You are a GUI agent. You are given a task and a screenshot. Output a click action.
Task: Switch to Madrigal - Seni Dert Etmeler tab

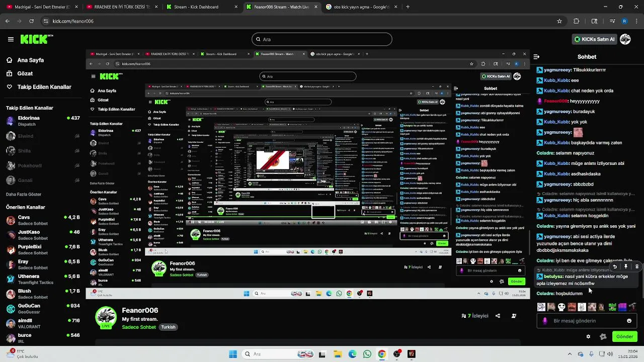[42, 7]
